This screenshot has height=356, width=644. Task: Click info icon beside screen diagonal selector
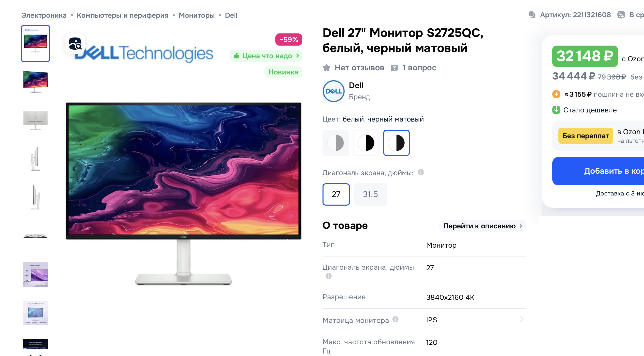pyautogui.click(x=421, y=172)
